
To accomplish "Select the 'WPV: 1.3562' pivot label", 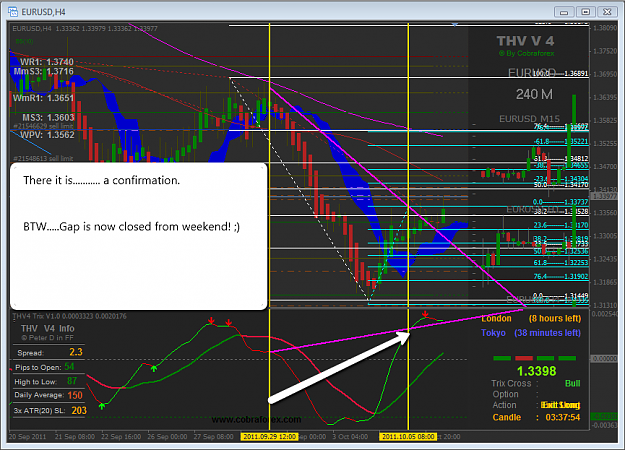I will pos(47,135).
